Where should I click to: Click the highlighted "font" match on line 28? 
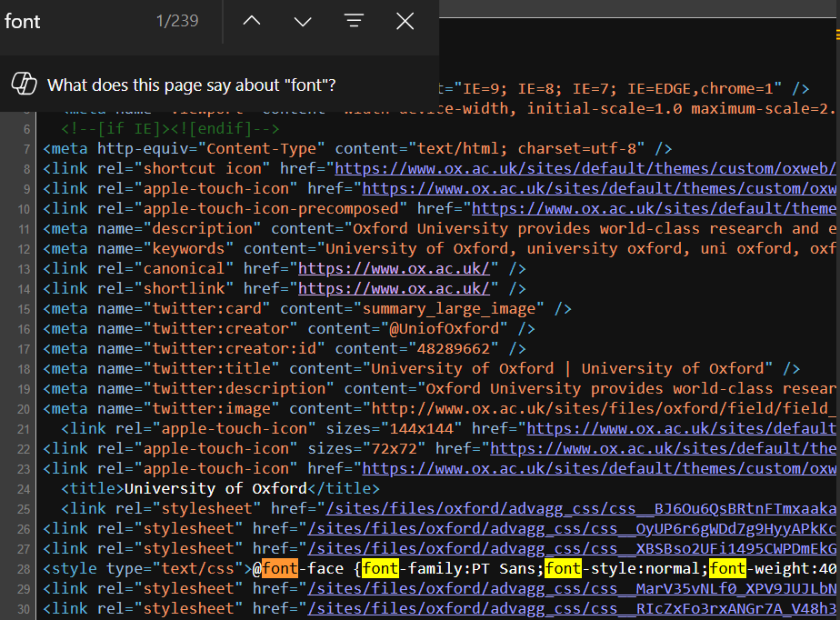(x=282, y=568)
